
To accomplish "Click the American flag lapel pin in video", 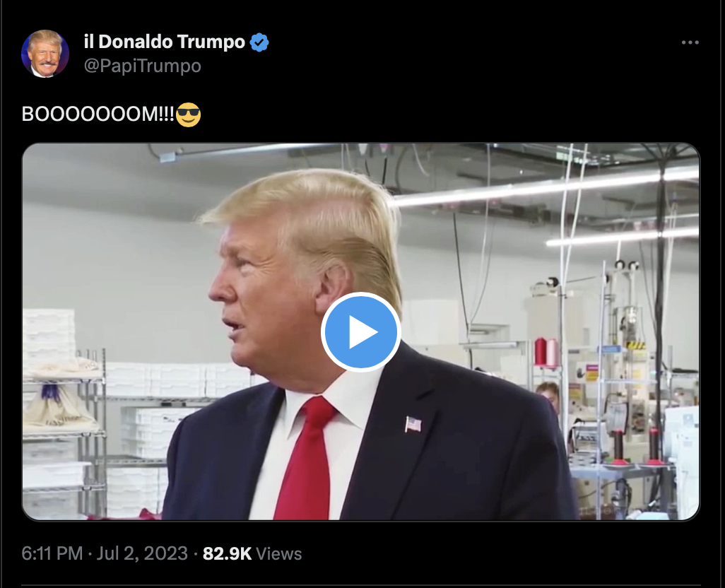I will (413, 424).
